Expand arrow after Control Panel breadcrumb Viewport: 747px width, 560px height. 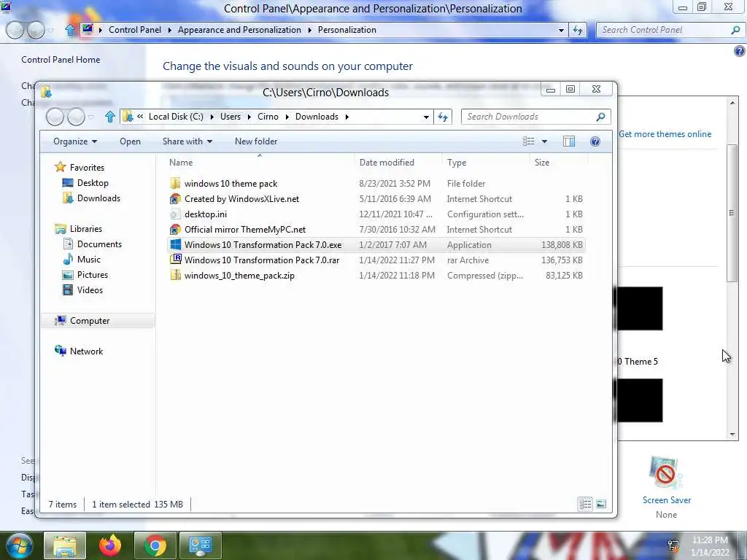(x=169, y=30)
